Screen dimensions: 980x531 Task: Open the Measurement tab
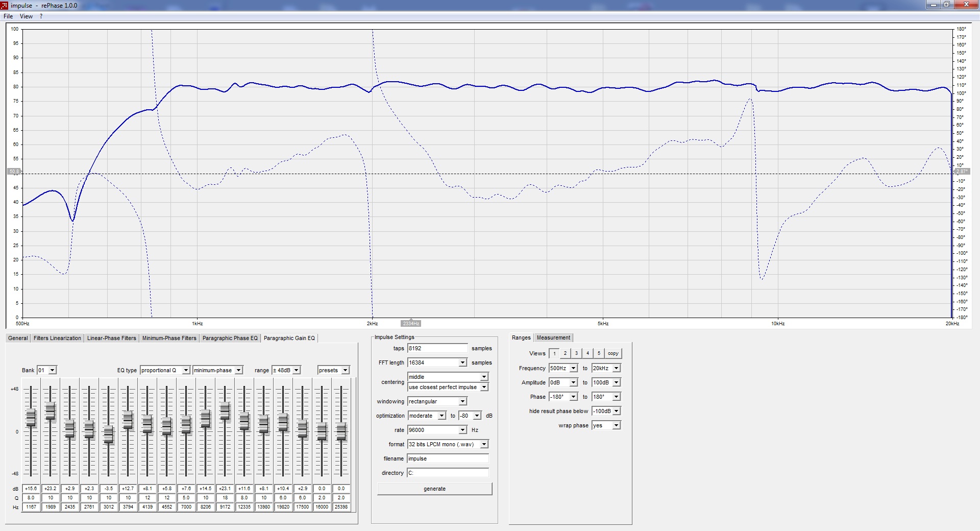[553, 337]
